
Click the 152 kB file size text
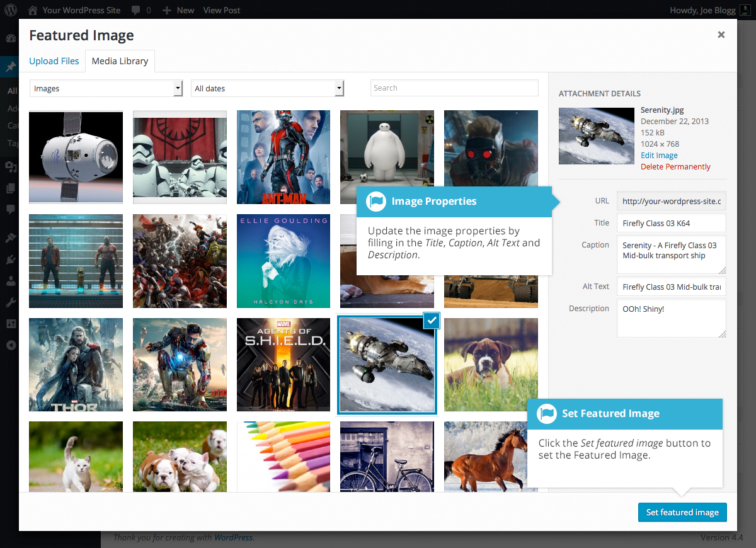click(x=653, y=132)
